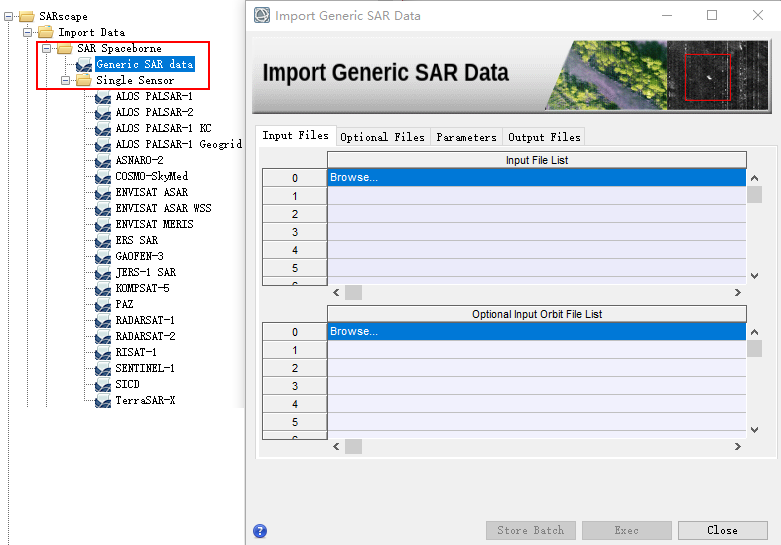
Task: Click the KOMPSAT-5 tool icon
Action: (x=103, y=288)
